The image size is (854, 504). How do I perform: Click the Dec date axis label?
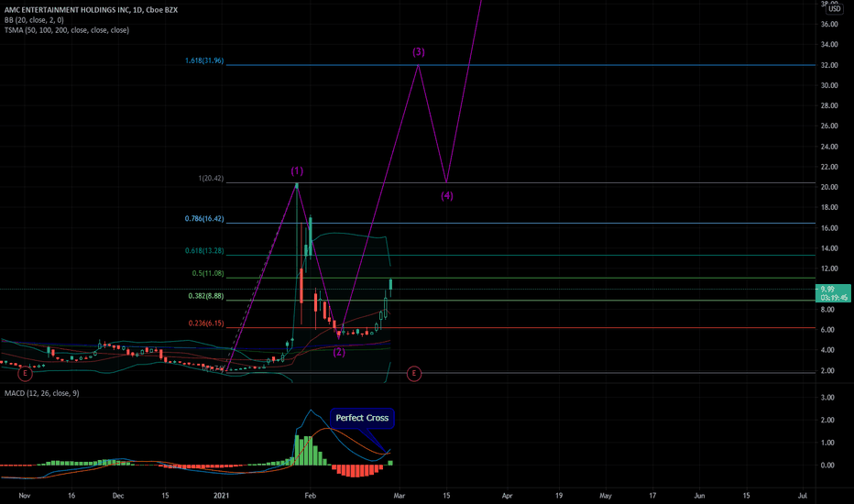tap(118, 496)
